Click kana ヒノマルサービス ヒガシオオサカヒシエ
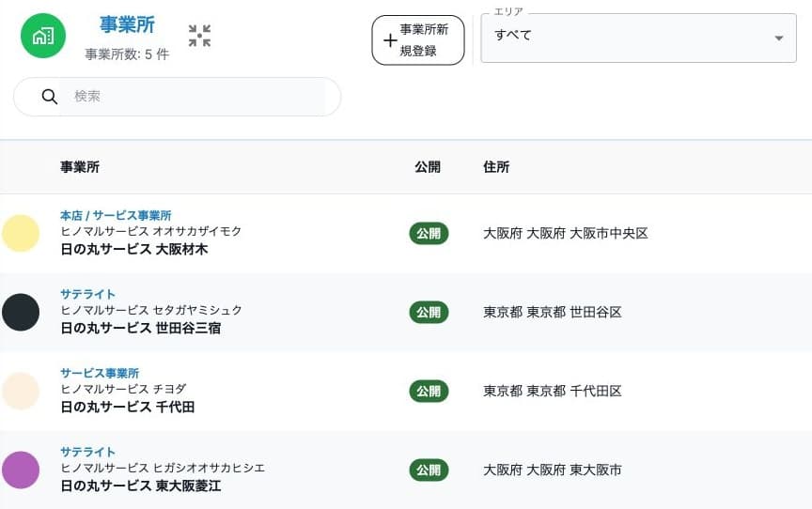Screen dimensions: 812x509 [x=163, y=468]
